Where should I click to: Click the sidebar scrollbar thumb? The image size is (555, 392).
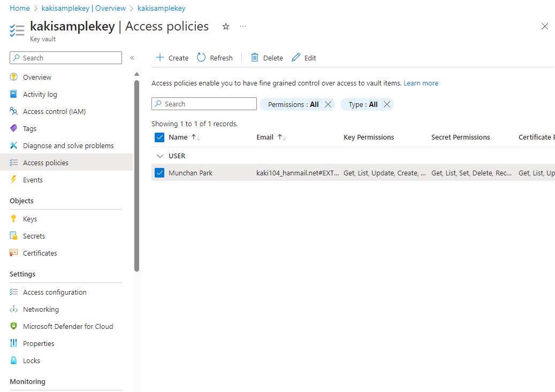pyautogui.click(x=136, y=176)
